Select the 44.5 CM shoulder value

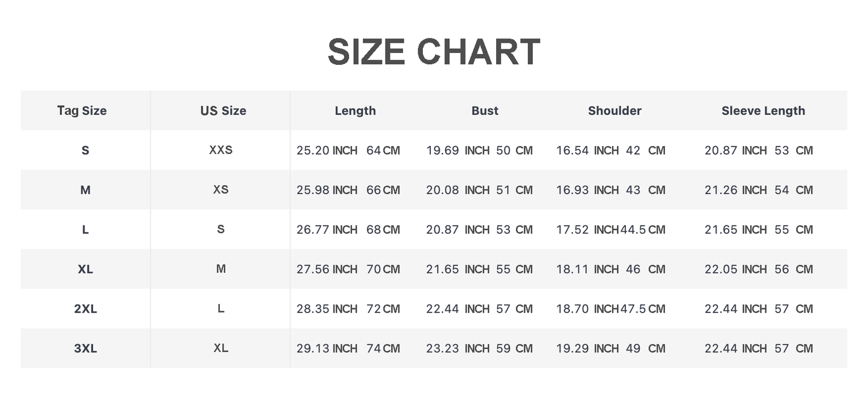click(643, 230)
